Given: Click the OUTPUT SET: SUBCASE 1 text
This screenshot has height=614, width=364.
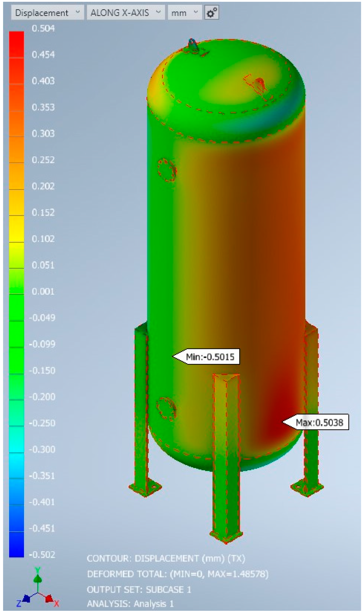Looking at the screenshot, I should point(139,590).
